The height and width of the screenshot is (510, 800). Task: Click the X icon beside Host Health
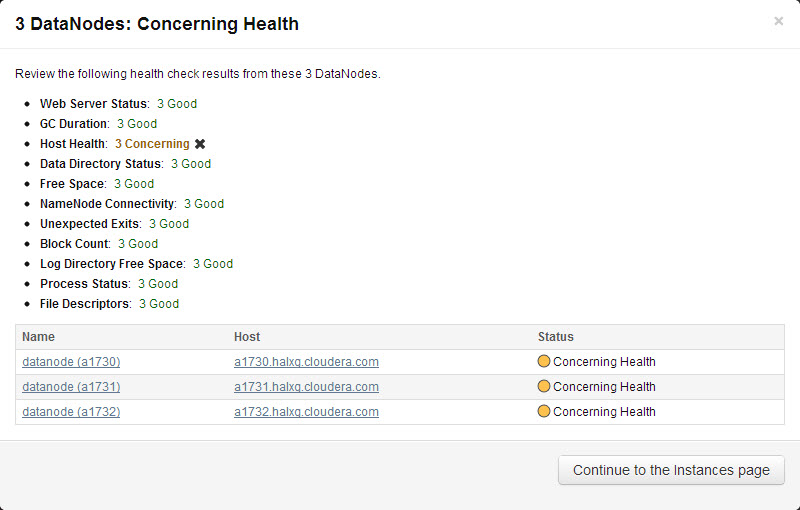click(x=200, y=144)
